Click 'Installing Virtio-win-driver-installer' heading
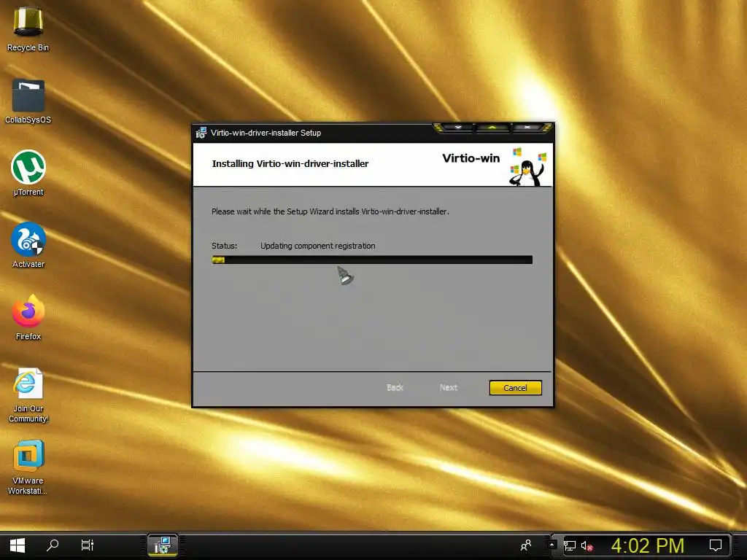 [290, 164]
